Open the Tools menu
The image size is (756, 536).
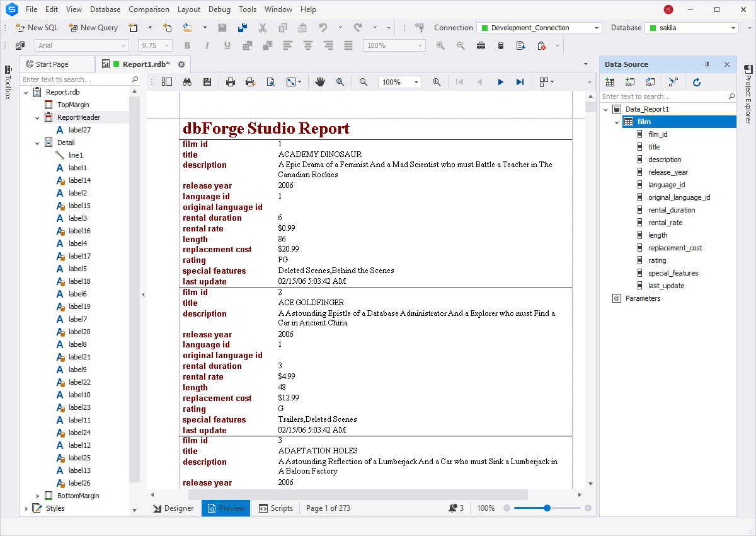[248, 9]
